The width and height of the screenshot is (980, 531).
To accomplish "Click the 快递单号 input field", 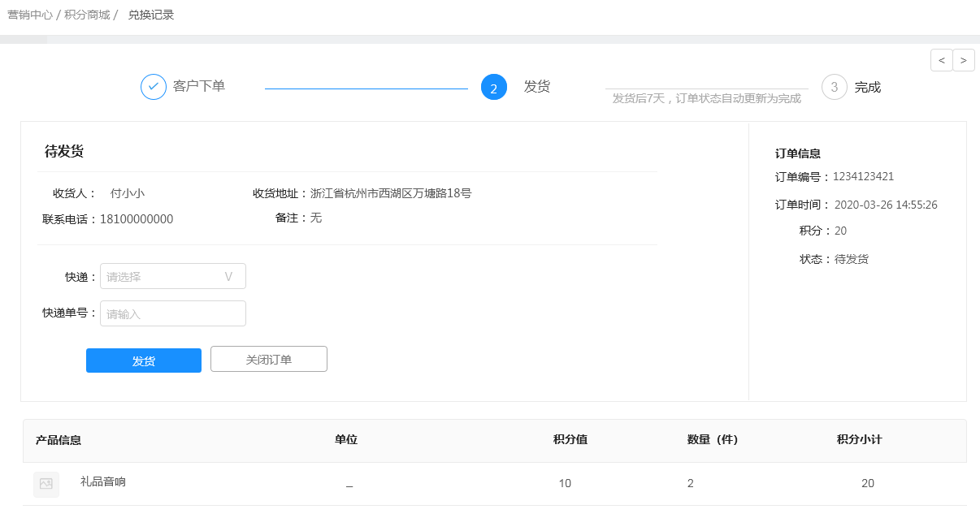I will tap(173, 313).
